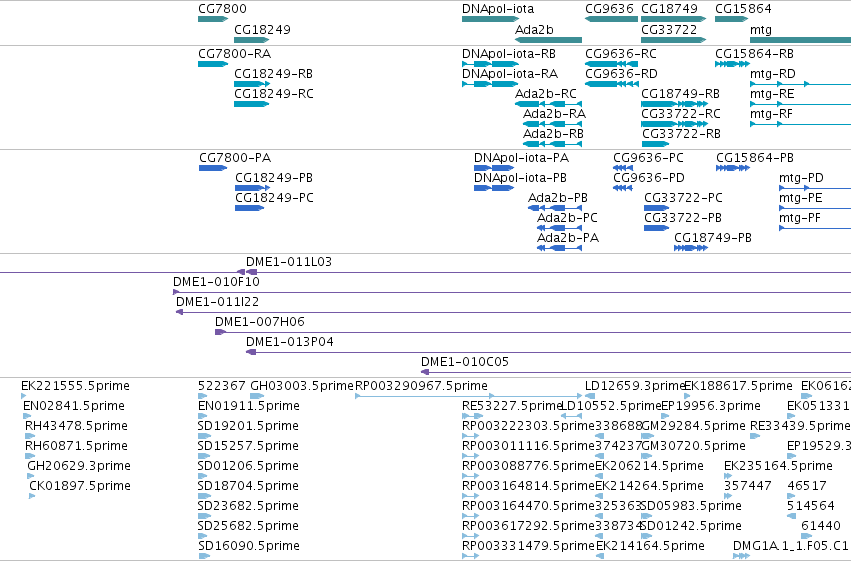Click clone DME1-007H06
Viewport: 851px width, 561px height.
(533, 333)
